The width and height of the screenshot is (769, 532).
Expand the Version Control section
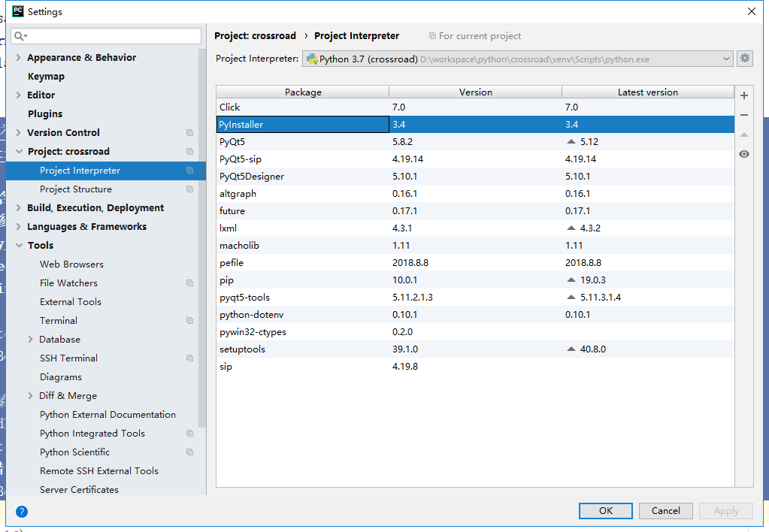[x=19, y=133]
